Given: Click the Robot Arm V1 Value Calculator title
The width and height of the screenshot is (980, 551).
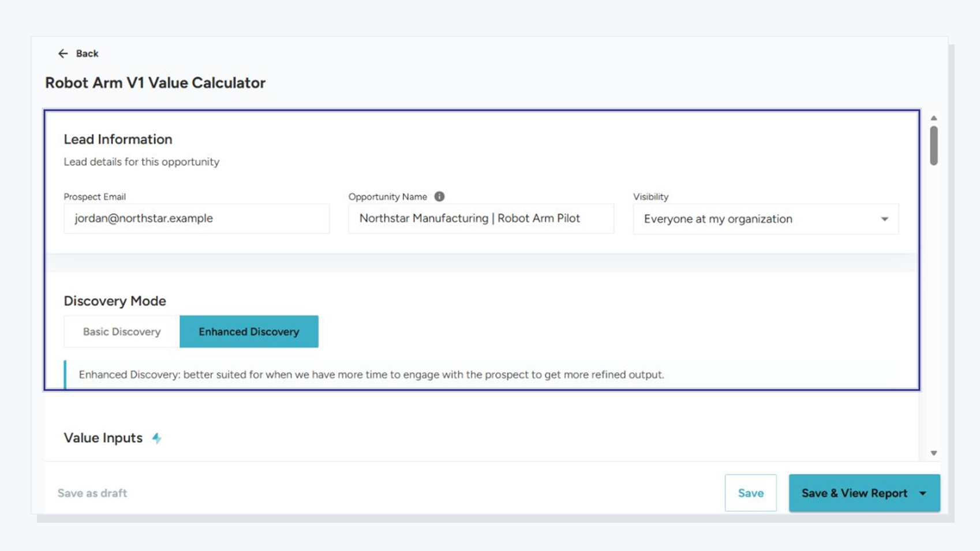Looking at the screenshot, I should (x=155, y=83).
